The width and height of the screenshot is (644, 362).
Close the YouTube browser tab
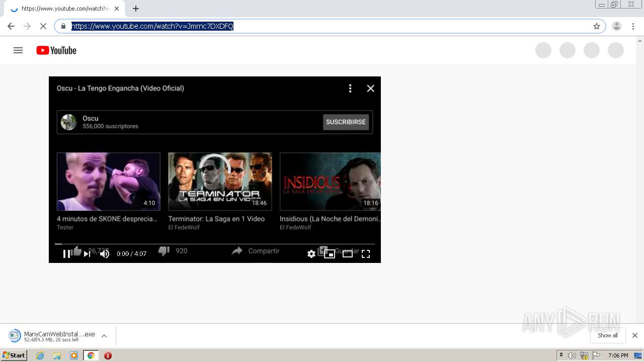[x=117, y=9]
